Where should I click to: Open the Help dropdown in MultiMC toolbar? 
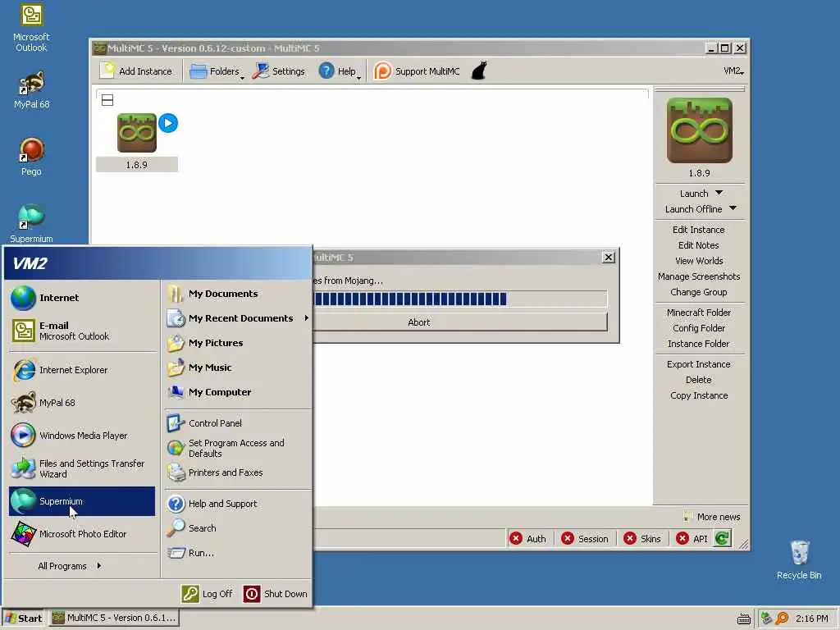[340, 71]
